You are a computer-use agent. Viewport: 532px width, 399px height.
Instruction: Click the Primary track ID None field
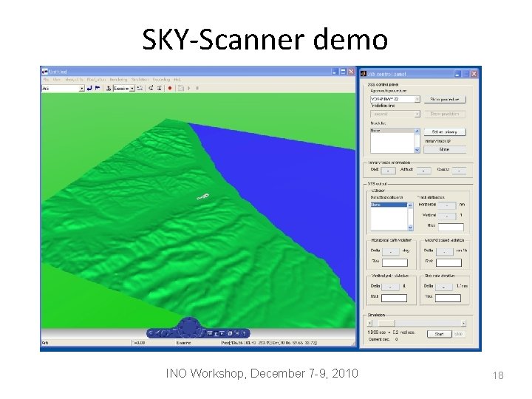[x=445, y=149]
